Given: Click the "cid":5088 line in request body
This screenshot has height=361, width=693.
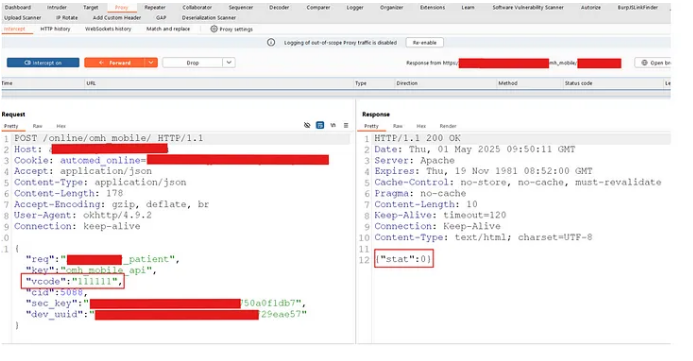Looking at the screenshot, I should point(56,292).
